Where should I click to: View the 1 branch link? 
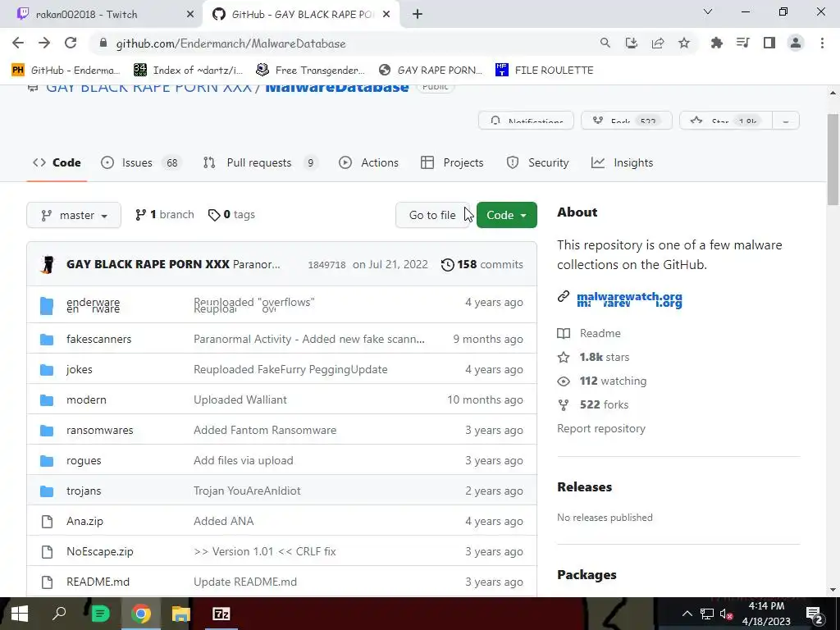164,215
